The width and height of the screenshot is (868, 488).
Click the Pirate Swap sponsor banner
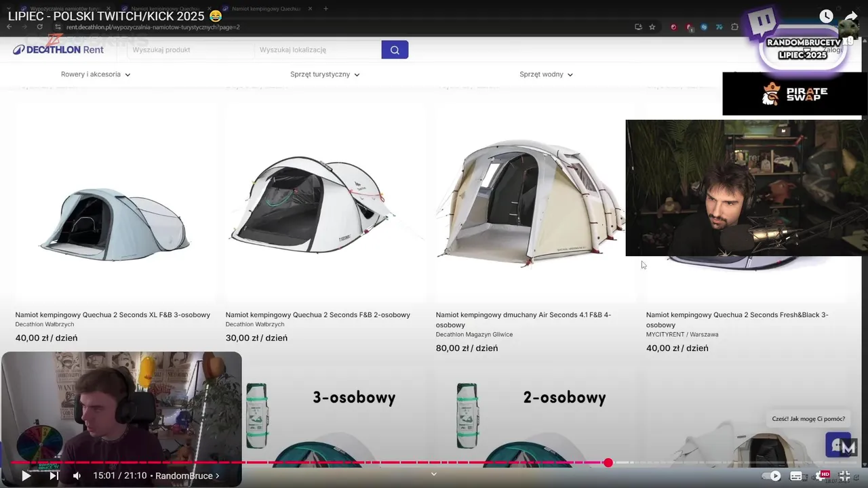pos(795,94)
